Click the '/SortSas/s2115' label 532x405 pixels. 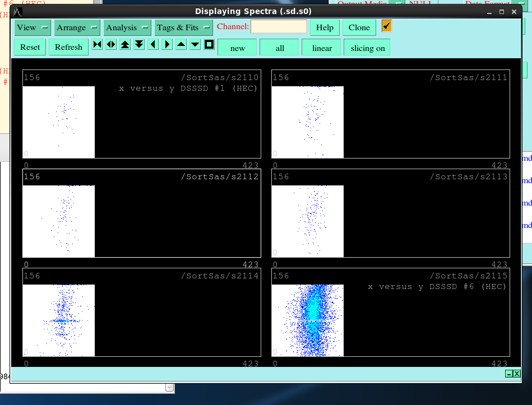coord(469,276)
